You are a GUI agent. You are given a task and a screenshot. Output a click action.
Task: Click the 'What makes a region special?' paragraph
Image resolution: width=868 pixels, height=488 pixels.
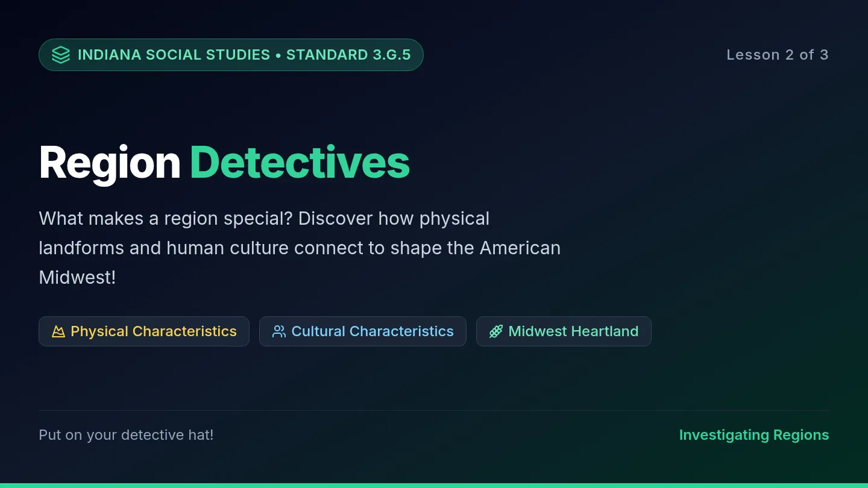click(300, 248)
